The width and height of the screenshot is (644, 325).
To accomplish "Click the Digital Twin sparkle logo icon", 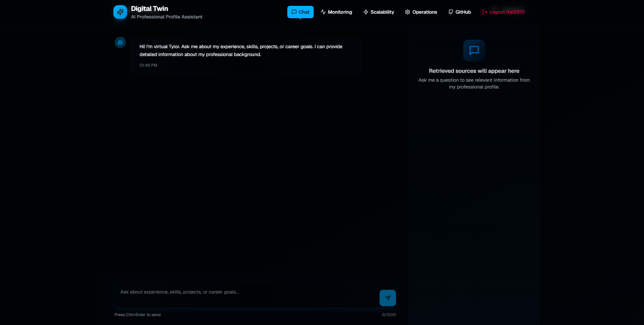I will click(x=120, y=12).
